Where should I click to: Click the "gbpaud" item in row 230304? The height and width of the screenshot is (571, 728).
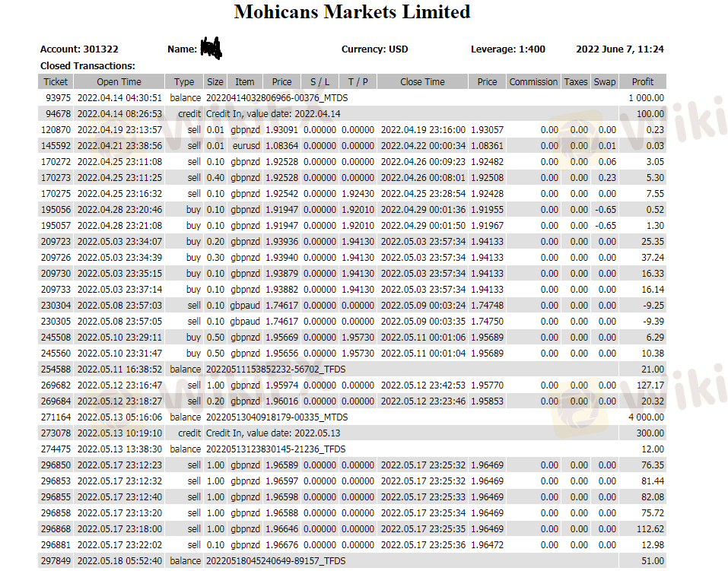245,306
